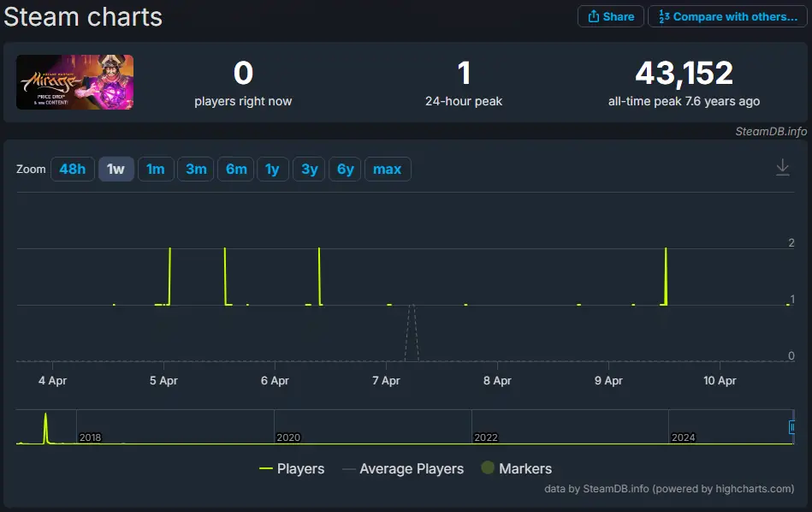Viewport: 812px width, 512px height.
Task: Select the 6y zoom range
Action: [344, 169]
